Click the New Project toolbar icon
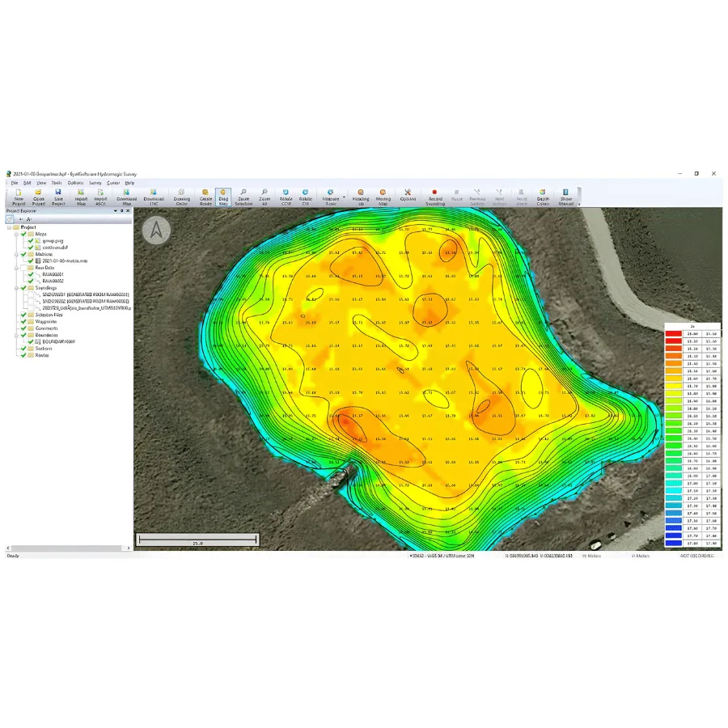The image size is (728, 728). coord(19,197)
